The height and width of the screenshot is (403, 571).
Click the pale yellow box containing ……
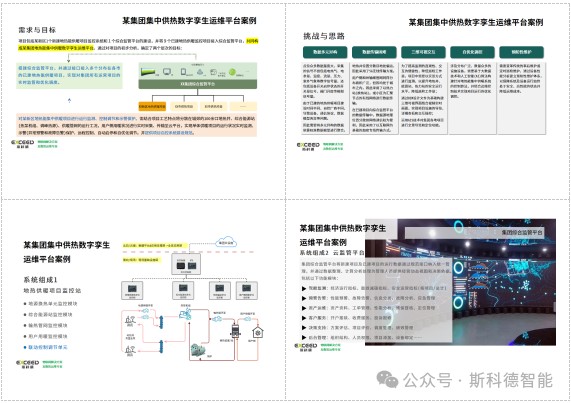click(x=243, y=106)
